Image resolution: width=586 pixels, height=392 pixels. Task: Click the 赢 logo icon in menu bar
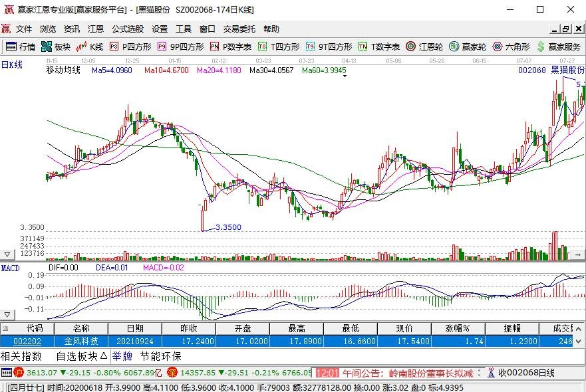tap(6, 29)
